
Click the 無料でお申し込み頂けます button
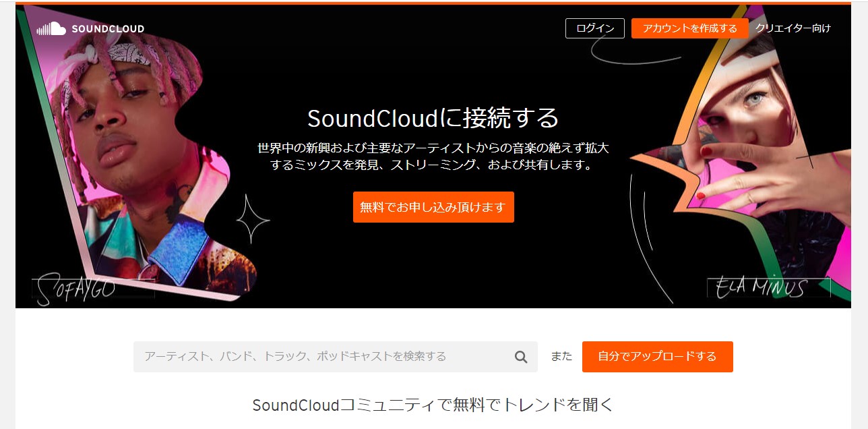coord(433,207)
